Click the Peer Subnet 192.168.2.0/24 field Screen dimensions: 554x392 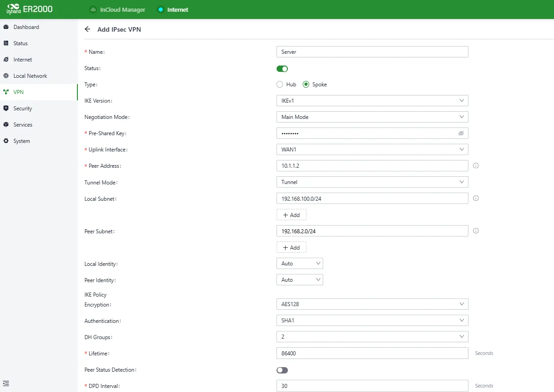[372, 231]
